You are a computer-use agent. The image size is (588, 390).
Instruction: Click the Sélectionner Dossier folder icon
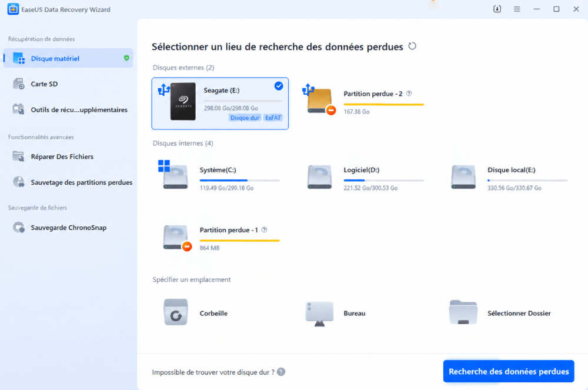click(x=463, y=312)
